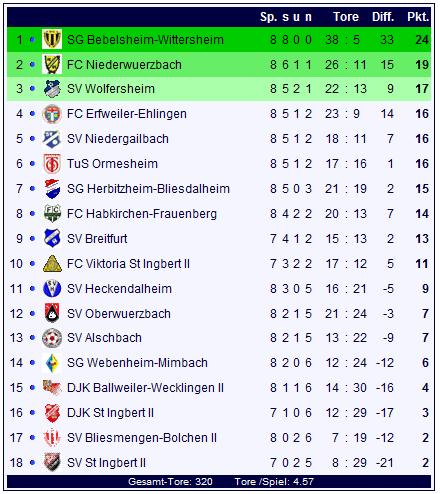Click the Tore column header
This screenshot has width=440, height=494.
click(x=346, y=17)
